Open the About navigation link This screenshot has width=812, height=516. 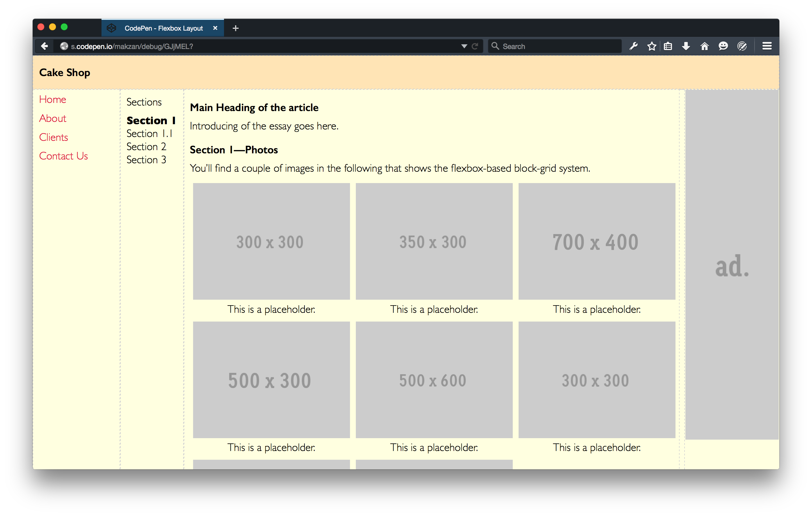point(52,118)
